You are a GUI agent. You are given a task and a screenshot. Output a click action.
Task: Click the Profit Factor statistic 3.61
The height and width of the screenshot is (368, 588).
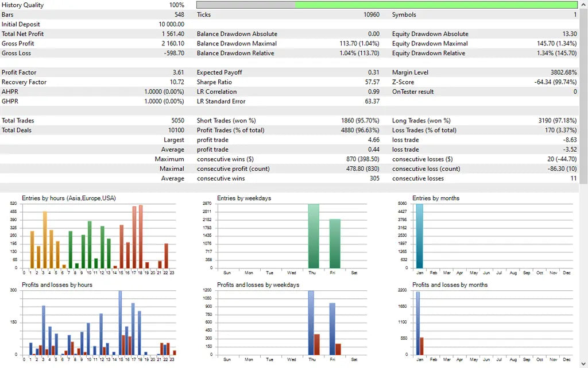178,72
